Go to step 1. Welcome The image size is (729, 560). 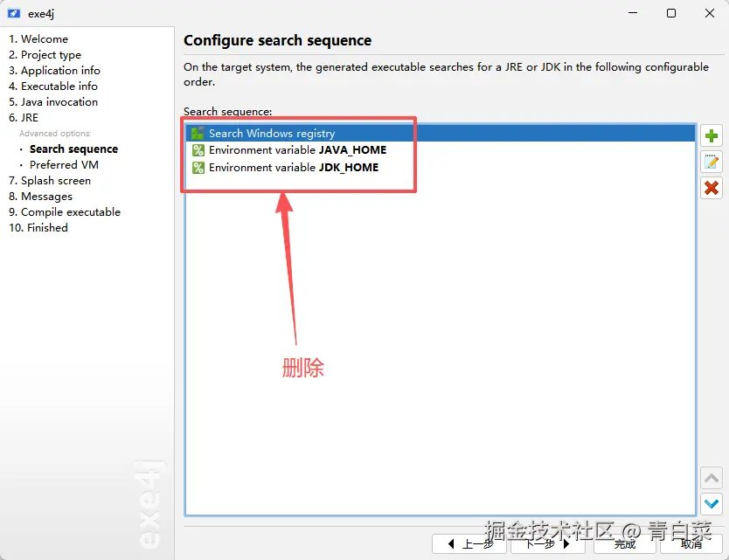[38, 39]
